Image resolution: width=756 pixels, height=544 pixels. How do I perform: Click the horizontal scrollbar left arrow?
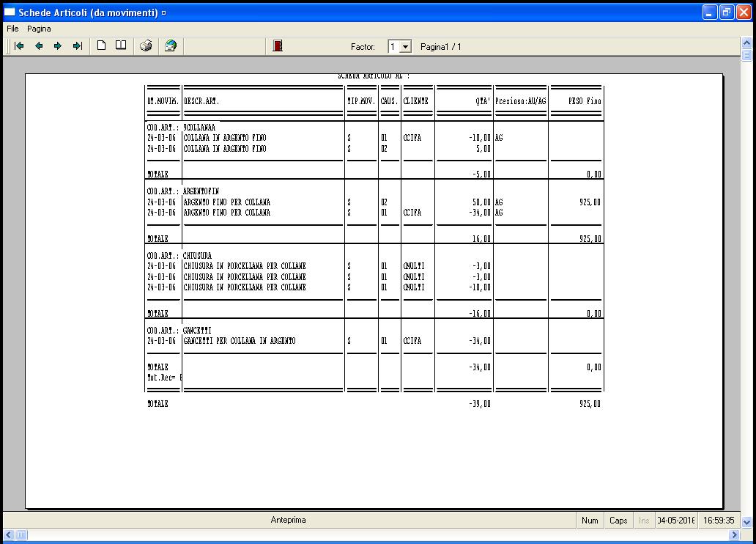click(9, 534)
